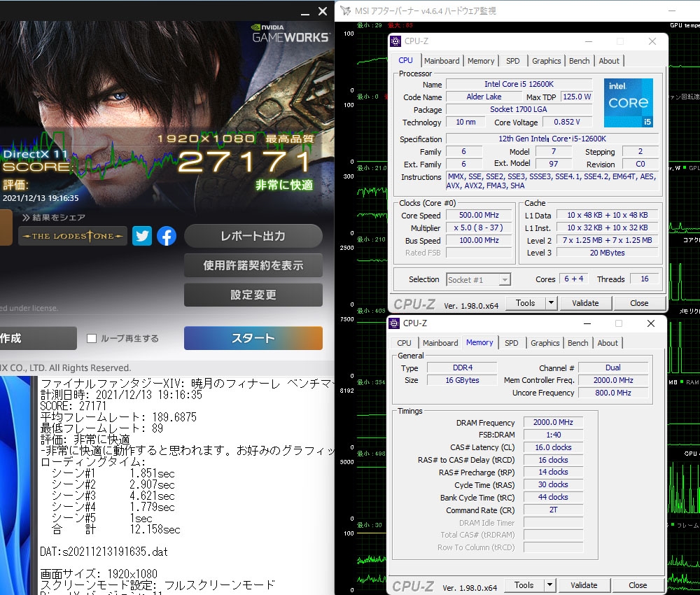The image size is (700, 595).
Task: Switch to Memory tab in top CPU-Z window
Action: coord(481,61)
